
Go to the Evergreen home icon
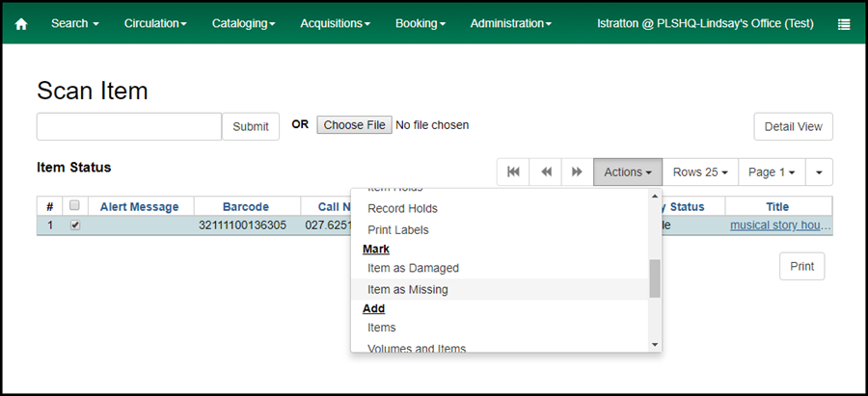pyautogui.click(x=21, y=24)
